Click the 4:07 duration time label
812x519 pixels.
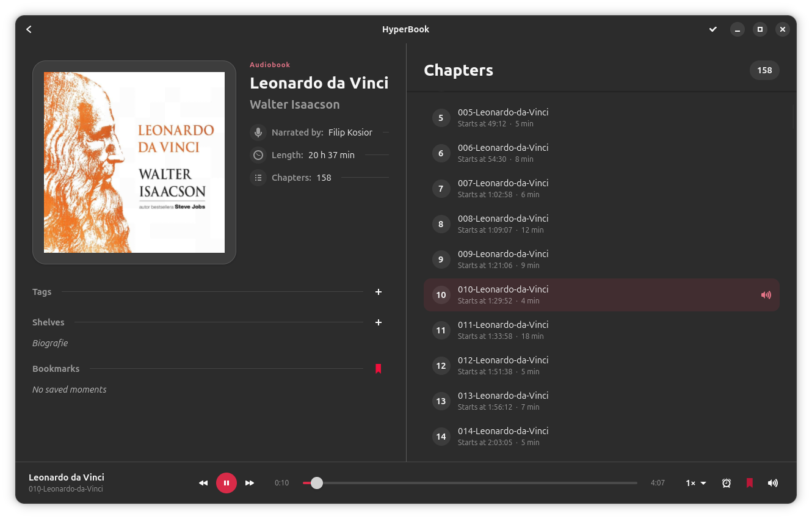(x=658, y=483)
